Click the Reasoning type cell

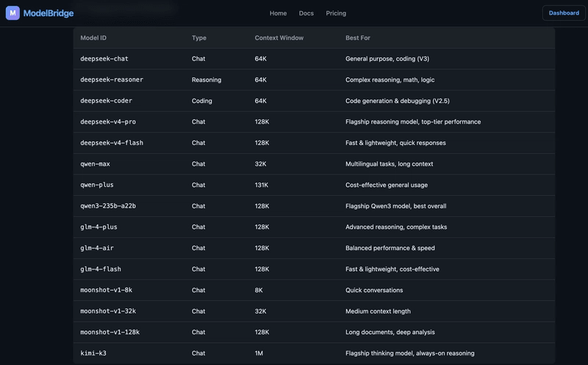(207, 79)
